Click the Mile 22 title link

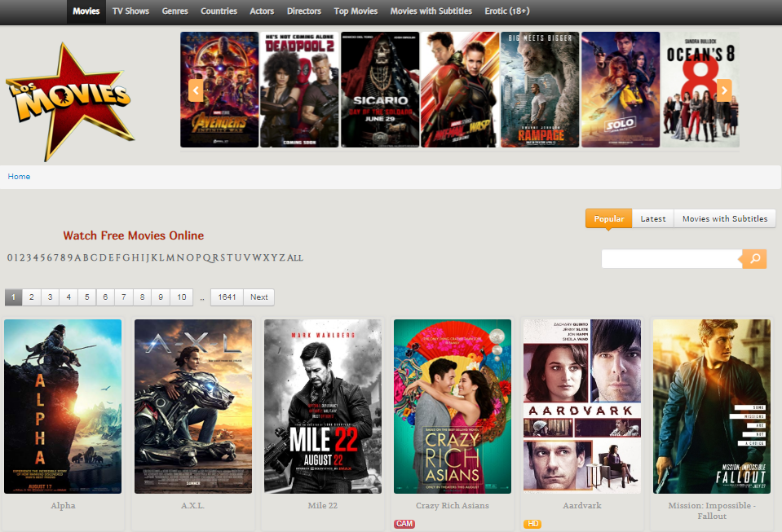pyautogui.click(x=323, y=506)
